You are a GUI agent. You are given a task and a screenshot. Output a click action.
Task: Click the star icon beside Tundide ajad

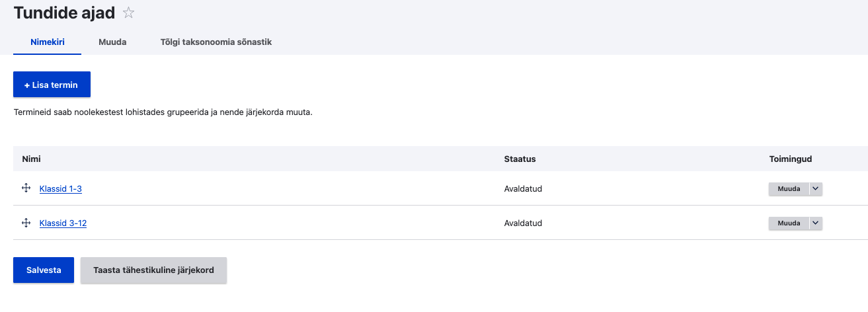pos(129,13)
